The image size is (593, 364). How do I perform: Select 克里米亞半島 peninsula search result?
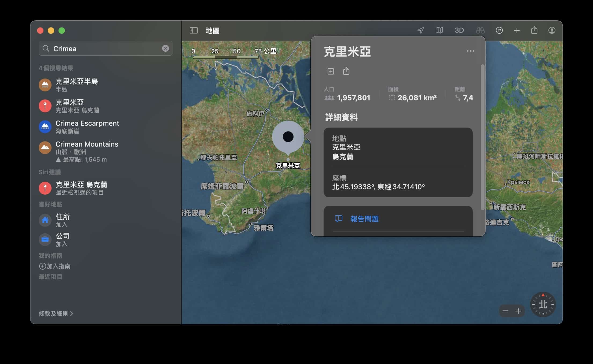pyautogui.click(x=106, y=85)
